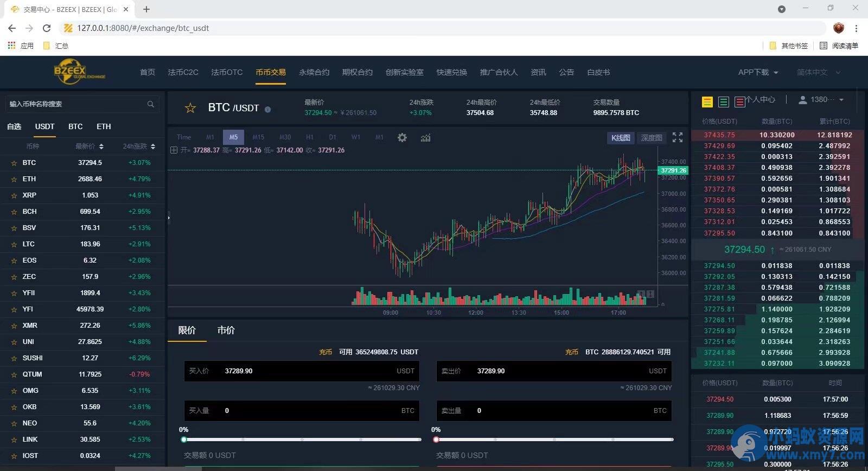This screenshot has width=868, height=471.
Task: Open chart settings gear icon
Action: click(x=402, y=137)
